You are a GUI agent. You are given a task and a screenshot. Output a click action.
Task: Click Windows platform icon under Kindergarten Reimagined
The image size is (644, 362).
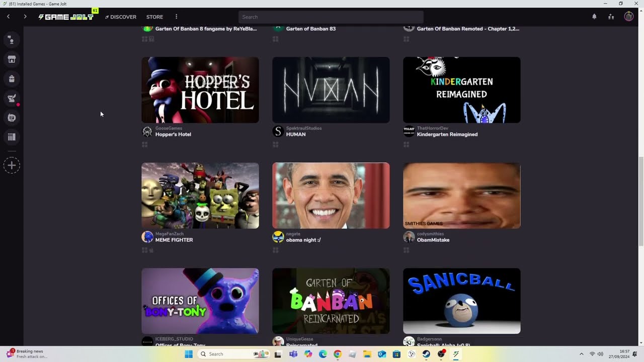pos(406,145)
